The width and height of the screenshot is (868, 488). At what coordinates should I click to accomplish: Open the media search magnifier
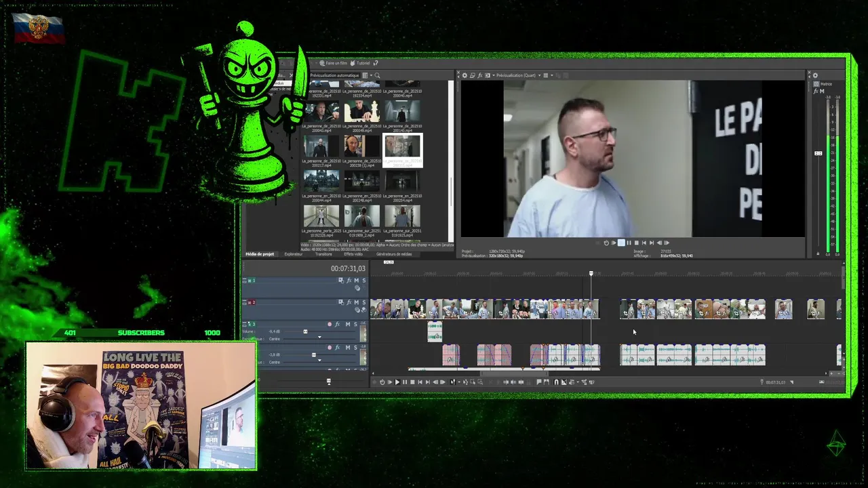pos(377,76)
